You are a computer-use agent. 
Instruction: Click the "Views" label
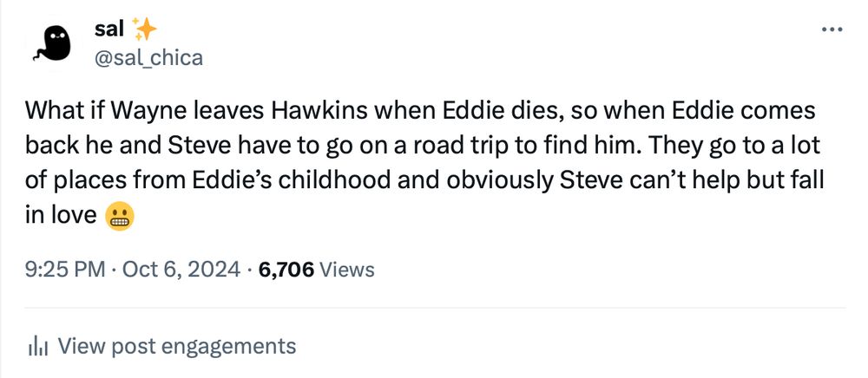point(347,270)
